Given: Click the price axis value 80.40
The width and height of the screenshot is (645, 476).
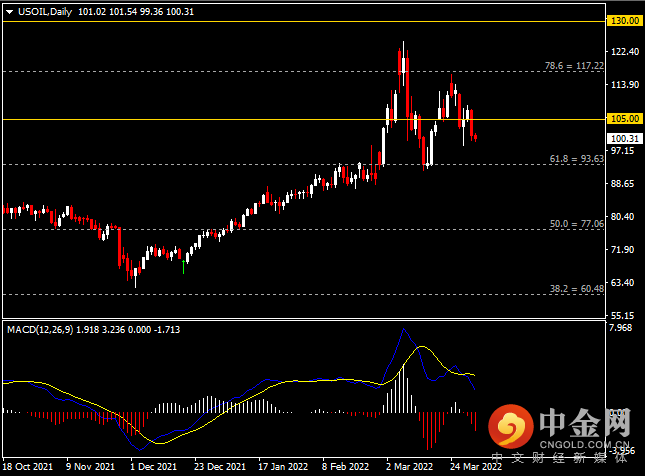Looking at the screenshot, I should pyautogui.click(x=622, y=216).
